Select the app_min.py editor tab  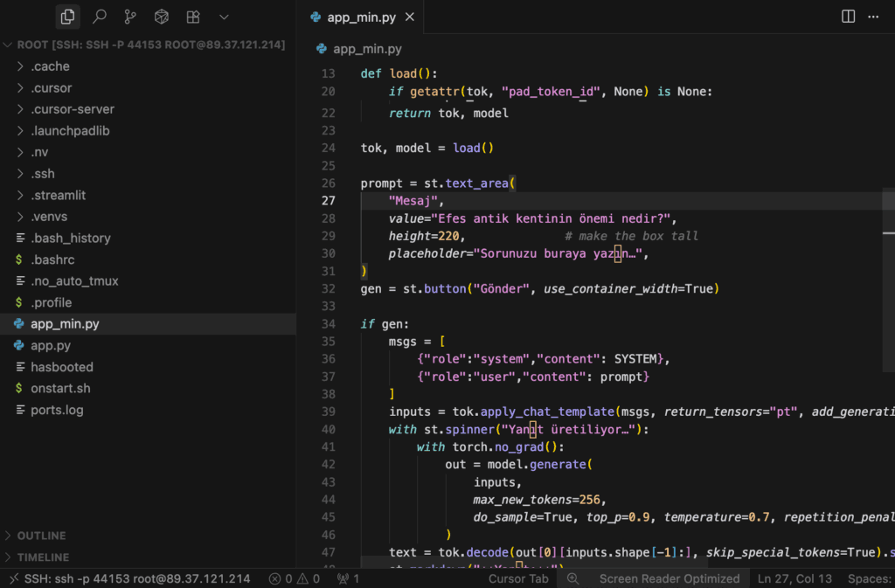(361, 17)
